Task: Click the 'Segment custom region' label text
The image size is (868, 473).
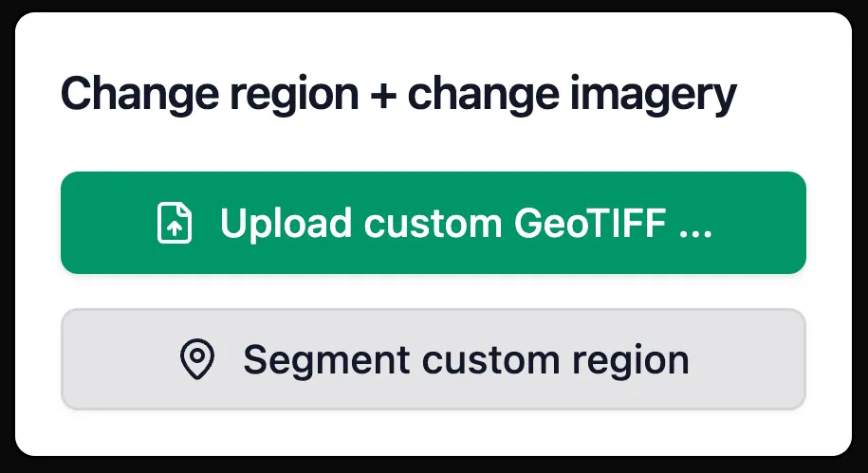Action: click(466, 360)
